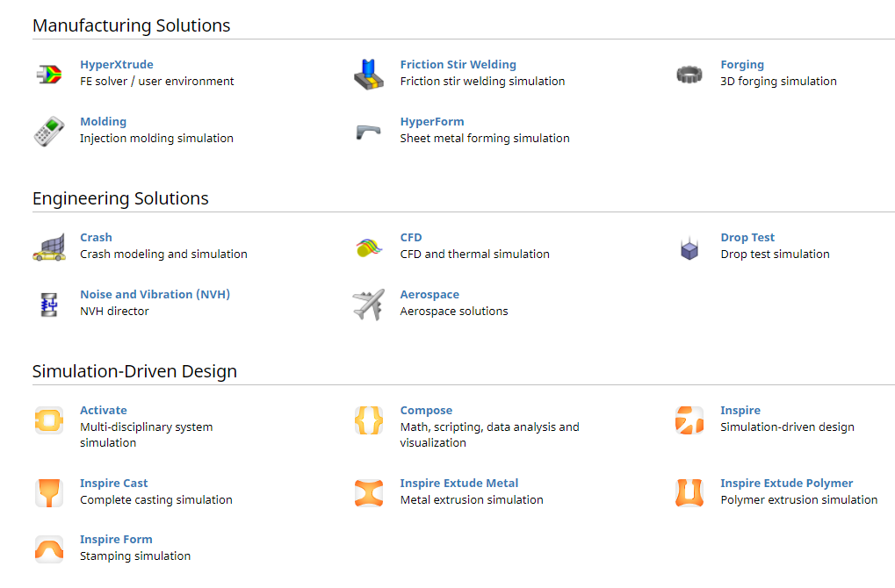895x588 pixels.
Task: Click 'Friction stir welding simulation' description
Action: pyautogui.click(x=482, y=81)
